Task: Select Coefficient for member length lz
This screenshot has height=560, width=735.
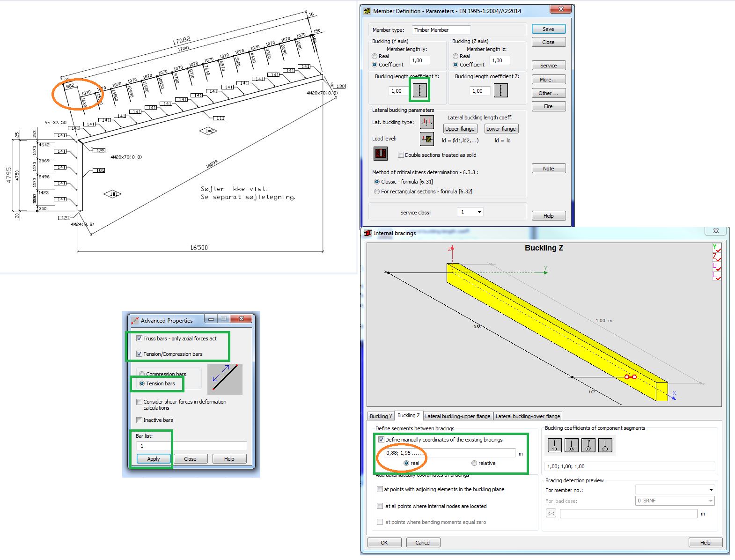Action: [x=456, y=65]
